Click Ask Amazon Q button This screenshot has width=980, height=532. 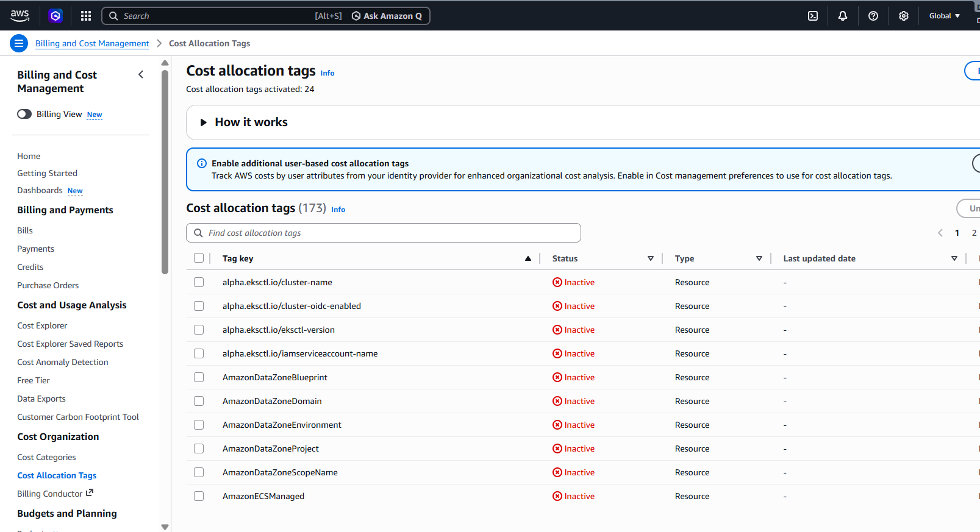[387, 16]
